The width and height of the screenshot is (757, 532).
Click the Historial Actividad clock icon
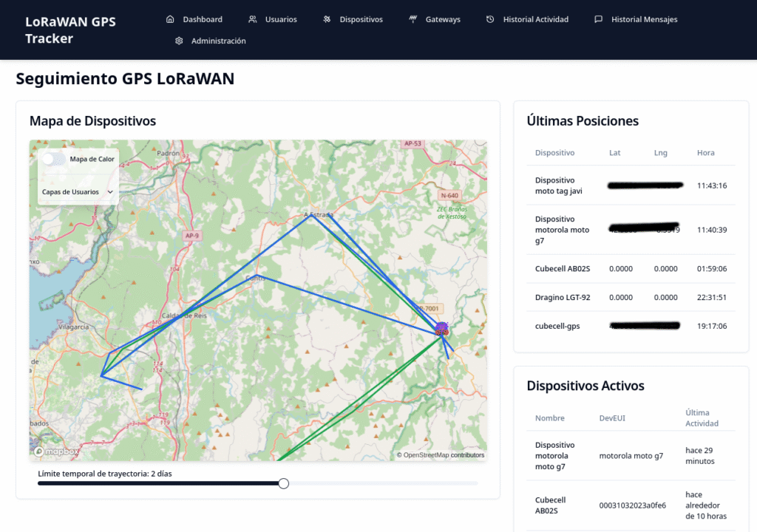tap(490, 19)
